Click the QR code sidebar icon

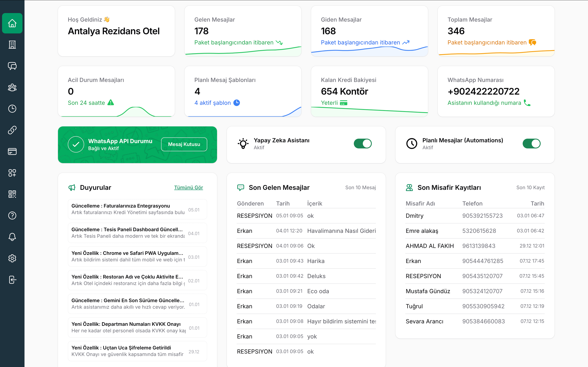[x=12, y=194]
